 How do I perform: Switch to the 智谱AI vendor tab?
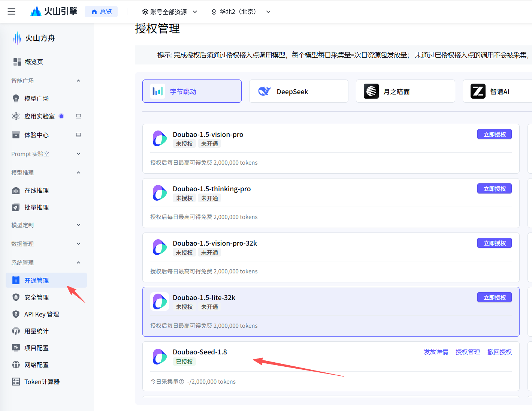point(498,91)
